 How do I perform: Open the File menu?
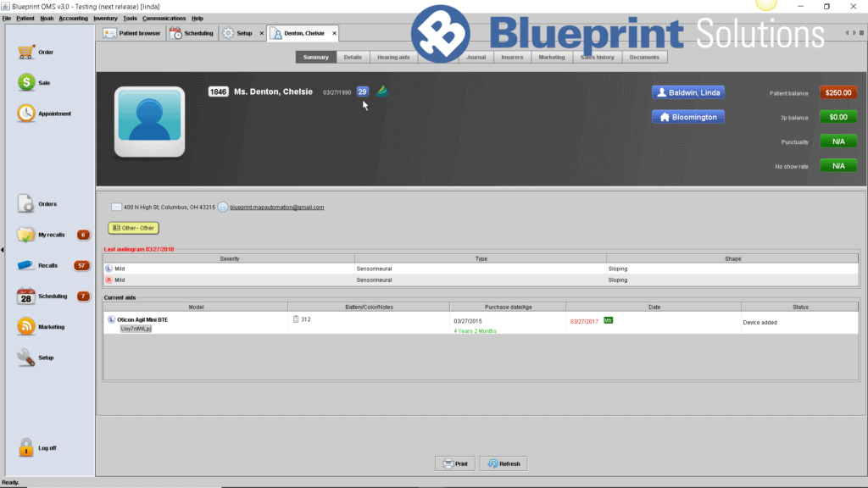click(7, 19)
